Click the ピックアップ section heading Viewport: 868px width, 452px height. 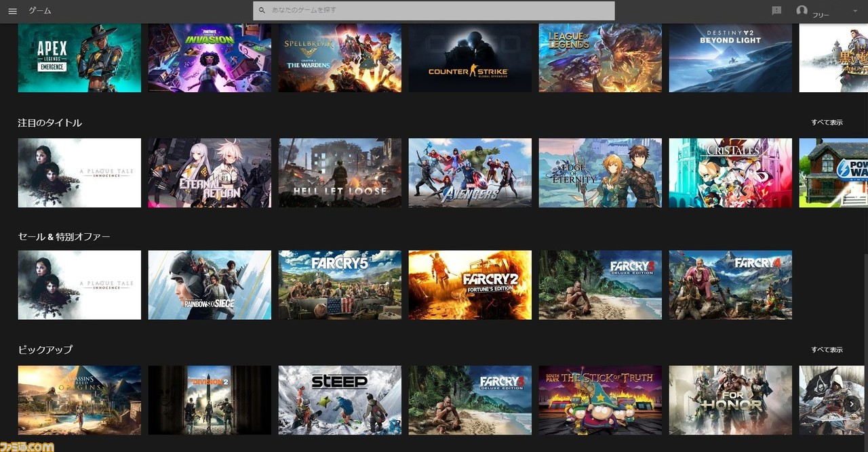pos(45,350)
